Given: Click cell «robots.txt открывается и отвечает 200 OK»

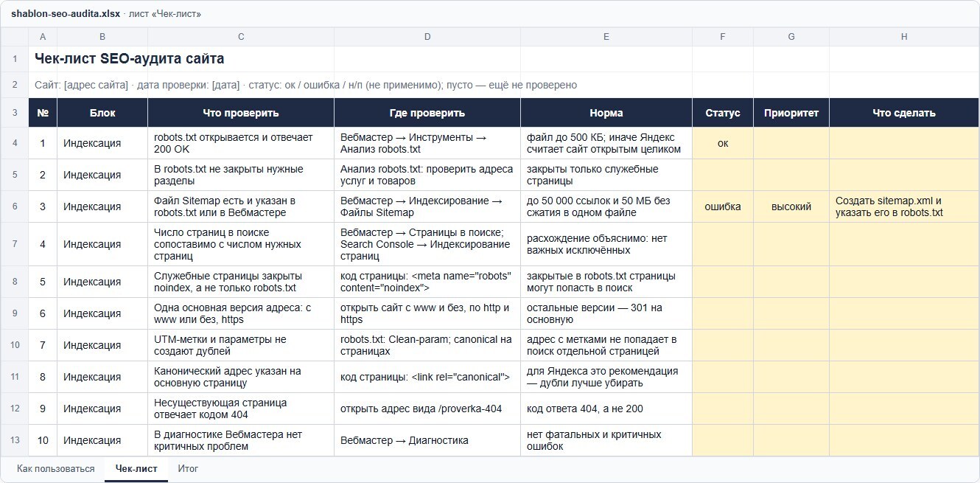Looking at the screenshot, I should pyautogui.click(x=241, y=143).
